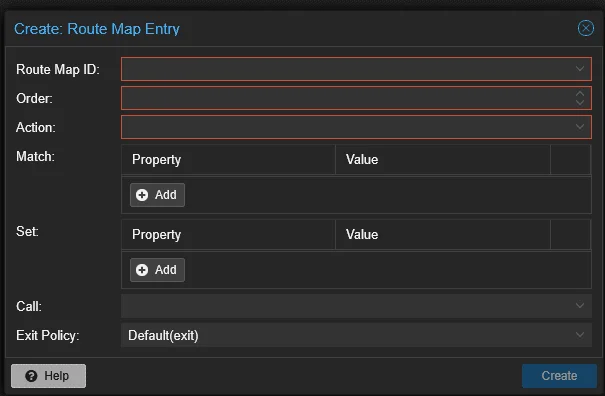Screen dimensions: 605x396
Task: Click the Route Map ID label
Action: pyautogui.click(x=58, y=69)
